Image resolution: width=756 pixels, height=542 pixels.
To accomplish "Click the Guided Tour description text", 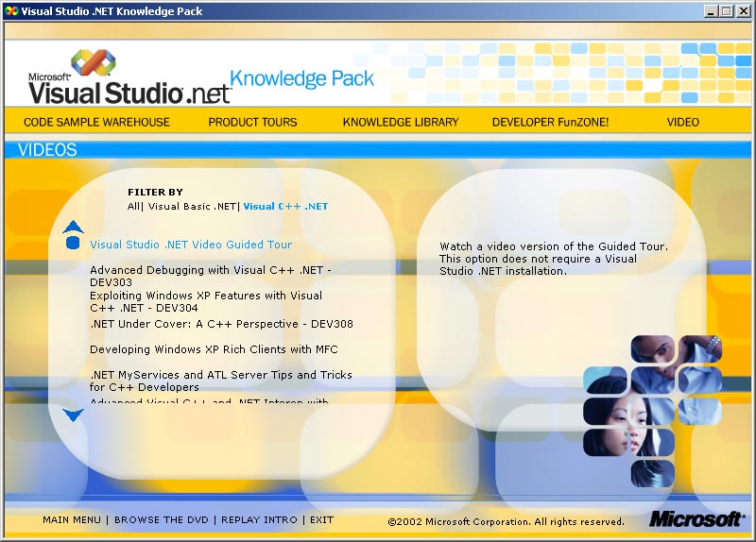I will pos(554,259).
